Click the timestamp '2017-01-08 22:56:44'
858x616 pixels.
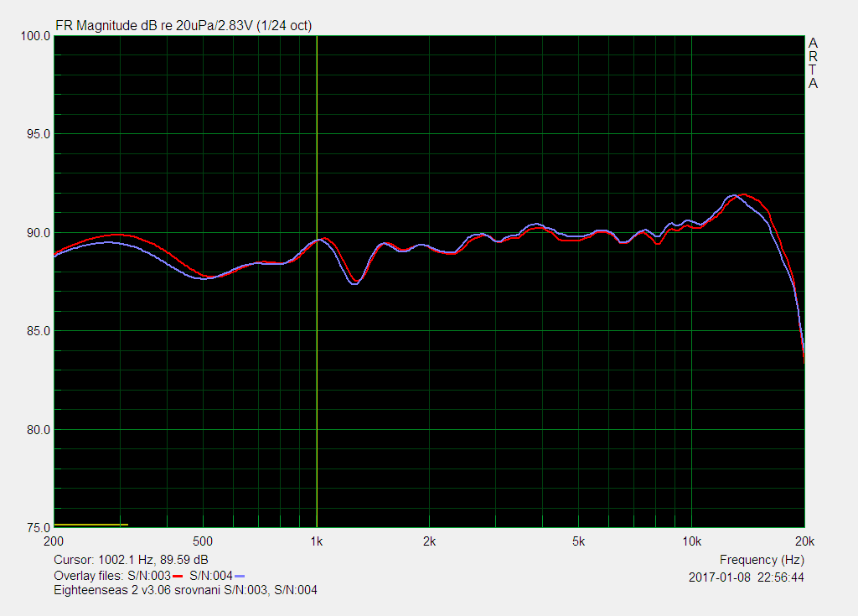(x=747, y=577)
